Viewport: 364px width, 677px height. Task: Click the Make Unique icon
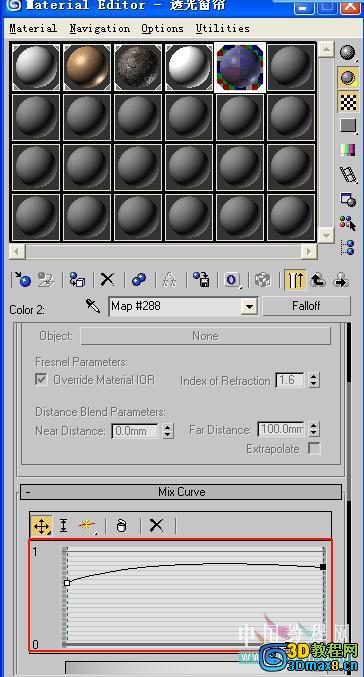169,280
